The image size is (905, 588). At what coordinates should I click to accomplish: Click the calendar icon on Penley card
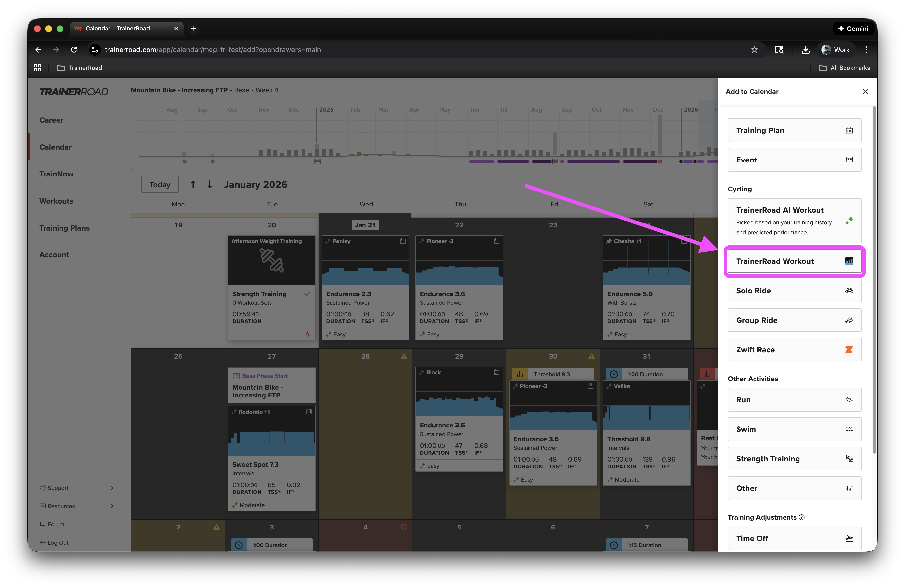pyautogui.click(x=403, y=241)
